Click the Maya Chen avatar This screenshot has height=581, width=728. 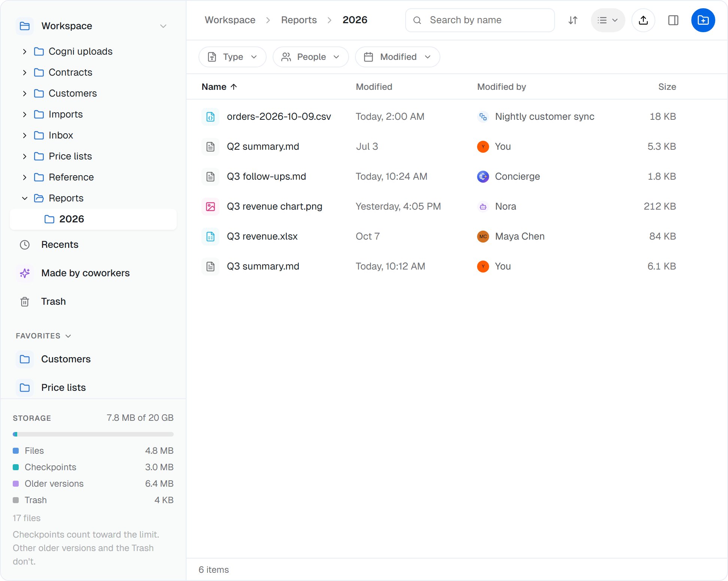point(483,237)
